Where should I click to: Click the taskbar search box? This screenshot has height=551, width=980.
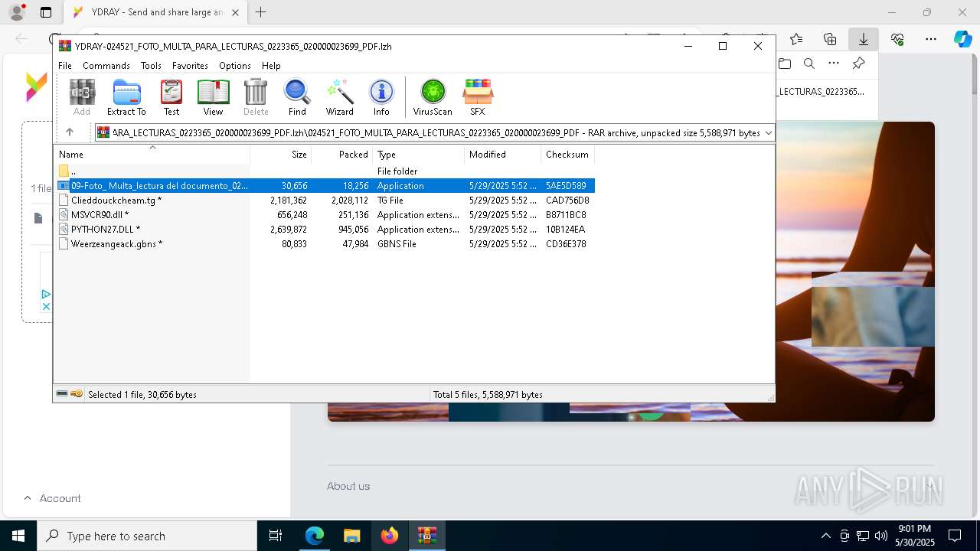point(147,536)
